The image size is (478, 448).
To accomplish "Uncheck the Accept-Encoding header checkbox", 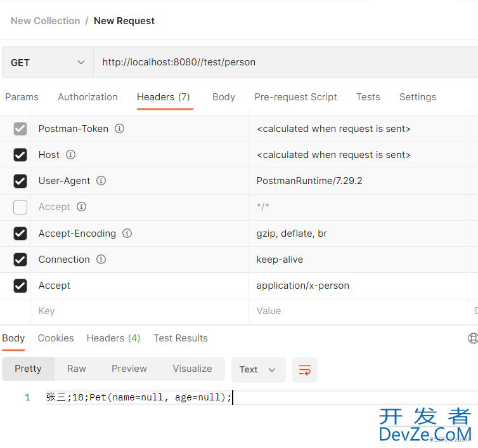I will pos(20,234).
